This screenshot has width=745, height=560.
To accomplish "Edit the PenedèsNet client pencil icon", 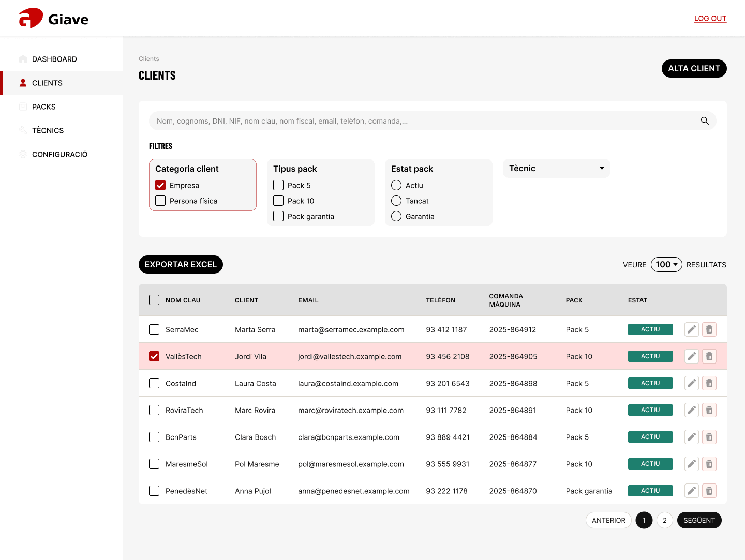I will coord(692,491).
